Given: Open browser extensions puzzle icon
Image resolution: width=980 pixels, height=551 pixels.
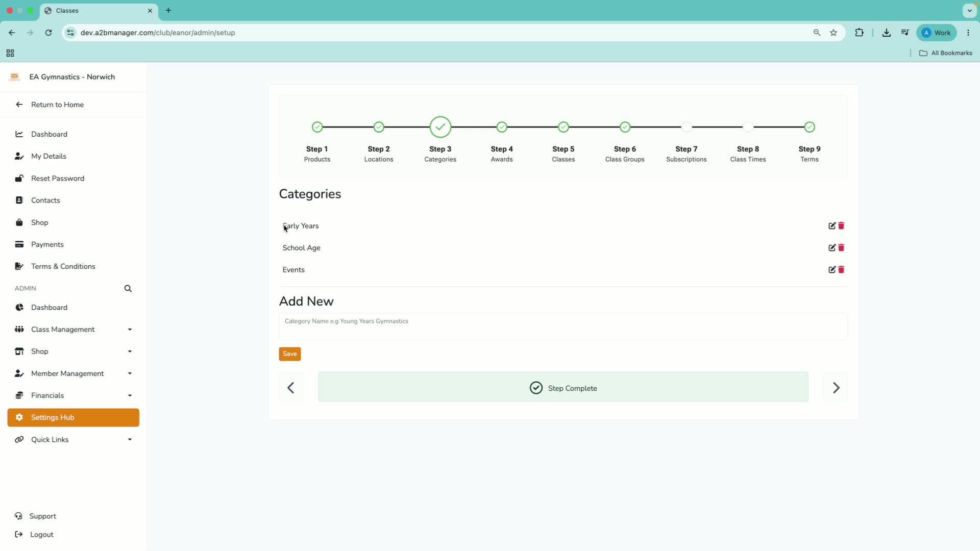Looking at the screenshot, I should (x=860, y=33).
